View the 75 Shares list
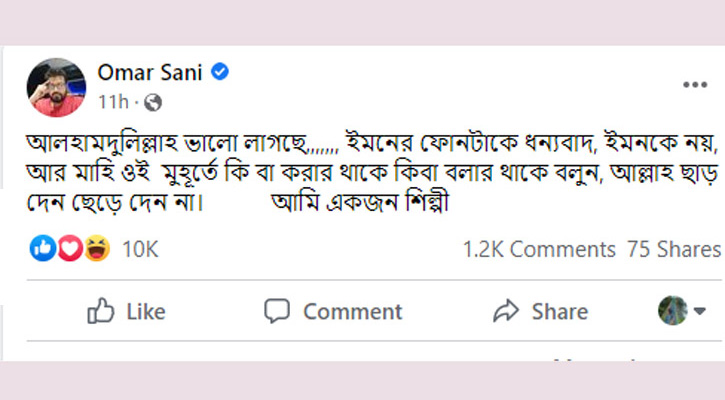Viewport: 725px width, 400px height. click(x=673, y=249)
